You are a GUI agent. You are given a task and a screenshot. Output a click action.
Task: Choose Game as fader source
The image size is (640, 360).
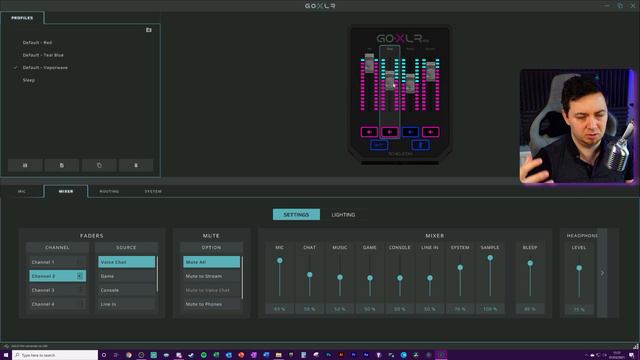(127, 276)
